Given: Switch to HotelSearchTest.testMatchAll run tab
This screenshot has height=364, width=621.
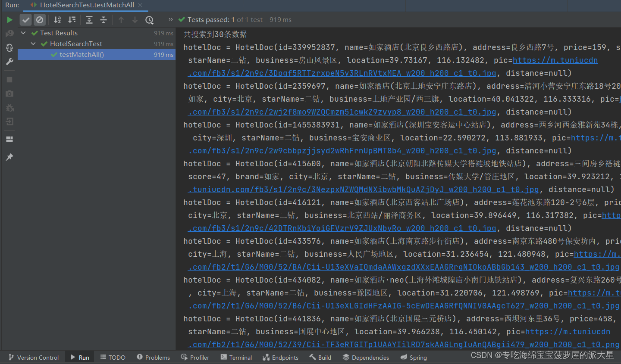Looking at the screenshot, I should click(87, 5).
